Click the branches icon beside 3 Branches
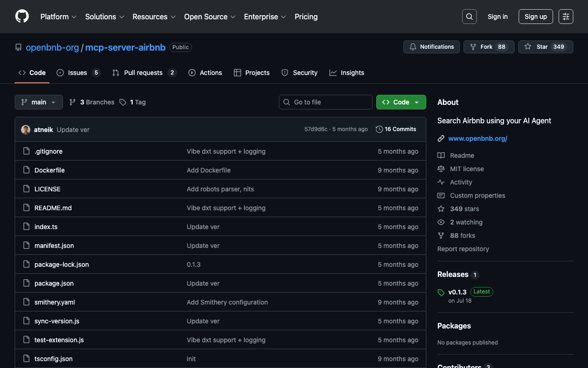This screenshot has width=588, height=368. pyautogui.click(x=73, y=102)
